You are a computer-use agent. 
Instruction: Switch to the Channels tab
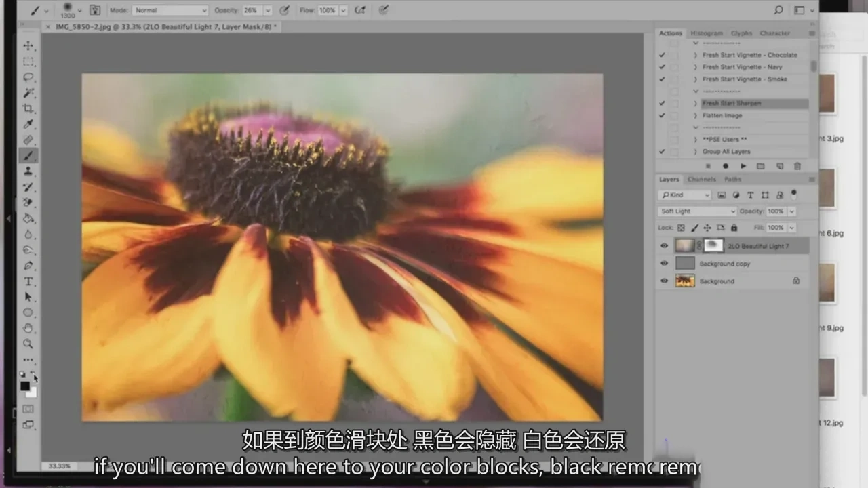(x=701, y=180)
